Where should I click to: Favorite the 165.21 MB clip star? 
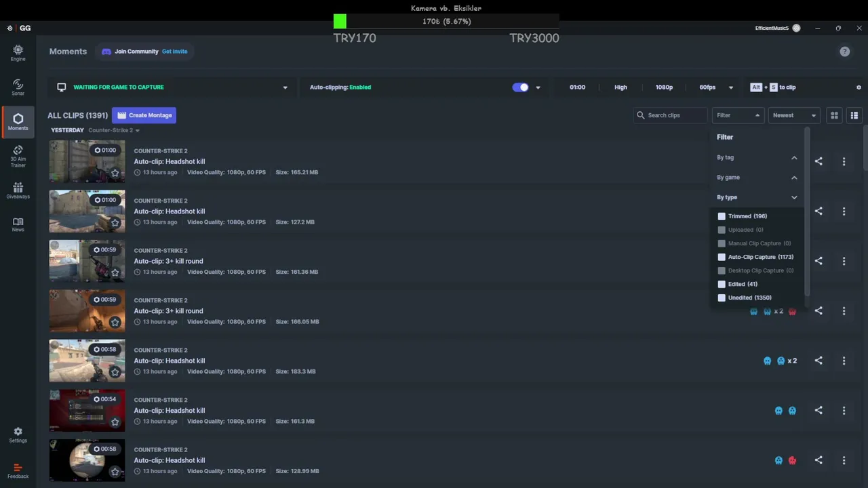(115, 173)
